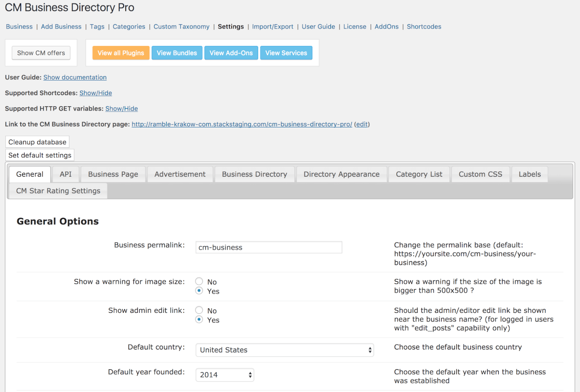Screen dimensions: 580x392
Task: Switch to the API tab
Action: (65, 174)
